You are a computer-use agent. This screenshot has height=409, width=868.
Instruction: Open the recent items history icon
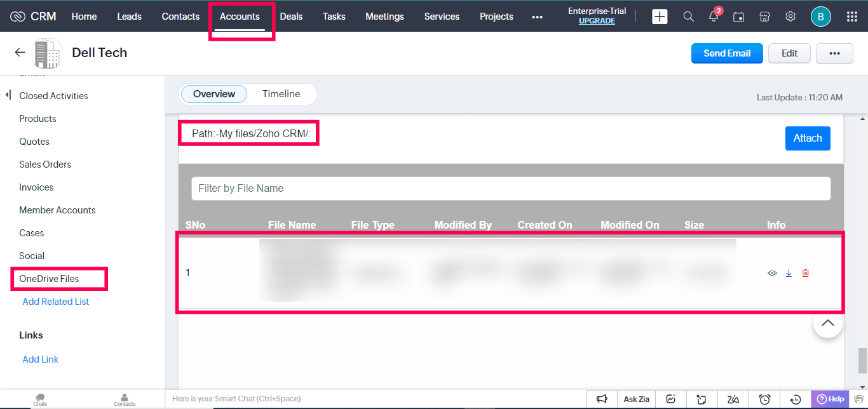point(796,399)
